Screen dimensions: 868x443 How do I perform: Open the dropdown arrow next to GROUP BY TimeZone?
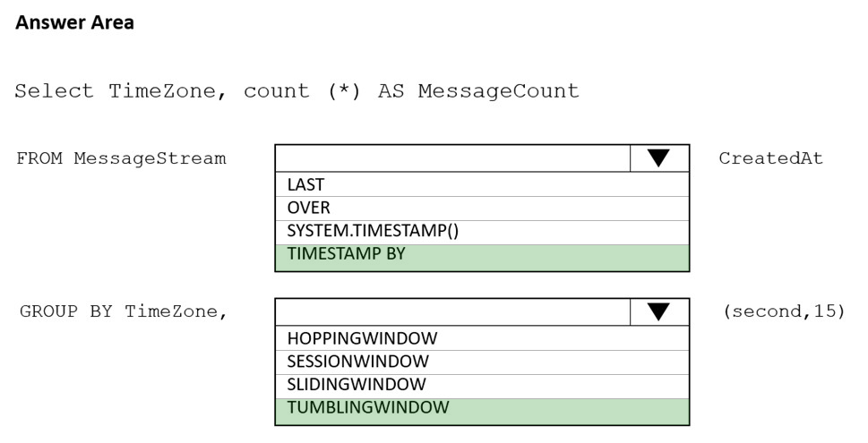[x=658, y=312]
